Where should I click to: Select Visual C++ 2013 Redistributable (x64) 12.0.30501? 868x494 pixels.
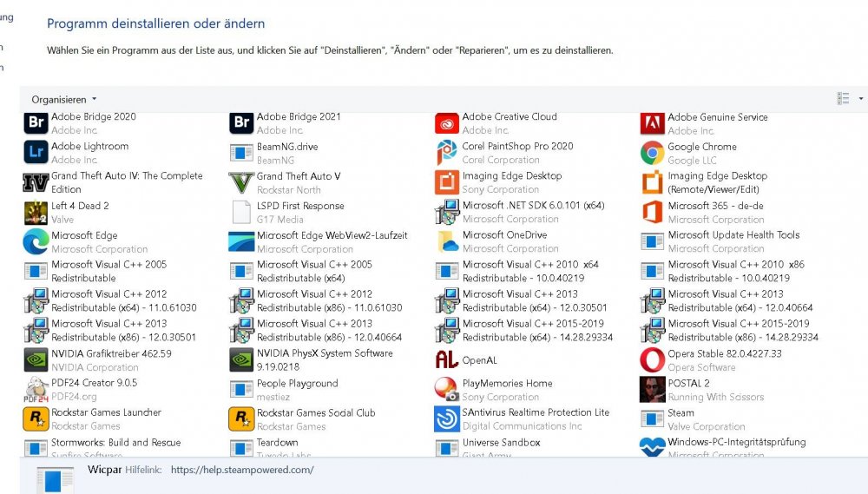pos(521,300)
